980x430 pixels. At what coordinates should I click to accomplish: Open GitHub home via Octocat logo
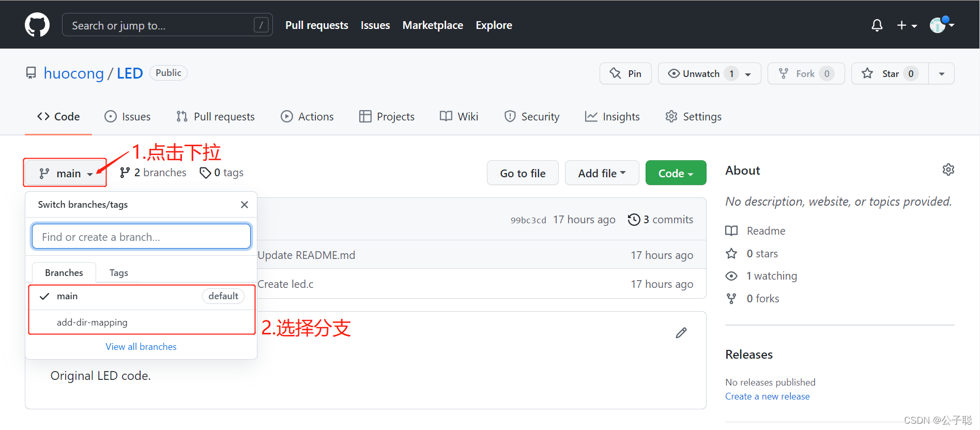click(37, 25)
